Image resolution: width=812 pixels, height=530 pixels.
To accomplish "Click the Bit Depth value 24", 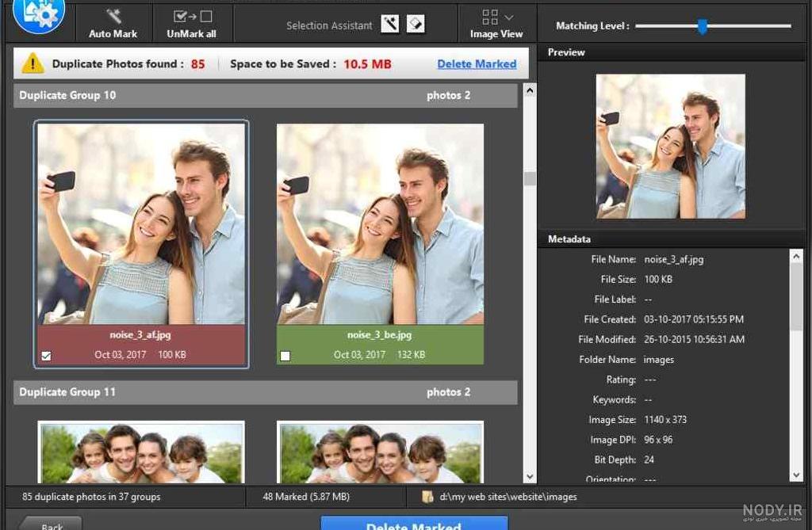I will (649, 459).
